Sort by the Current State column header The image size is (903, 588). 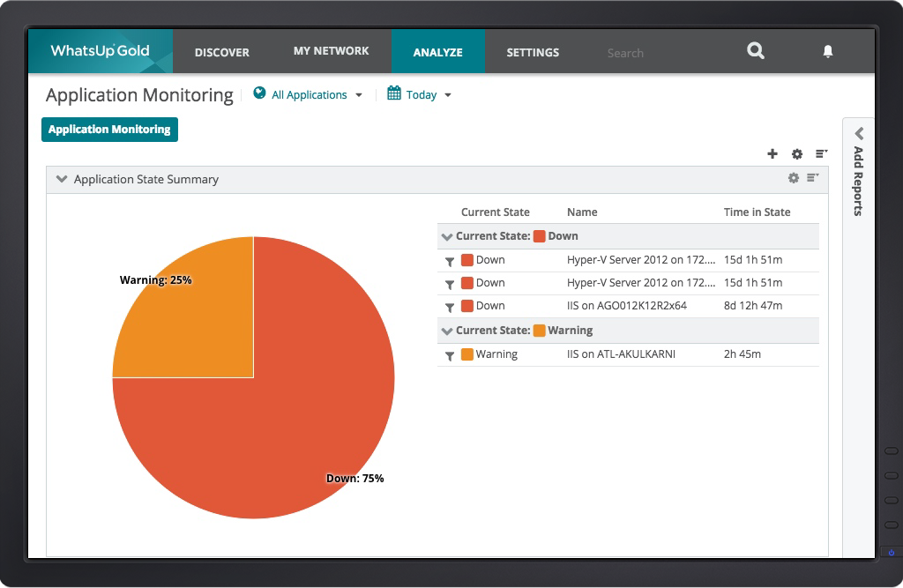[x=496, y=212]
